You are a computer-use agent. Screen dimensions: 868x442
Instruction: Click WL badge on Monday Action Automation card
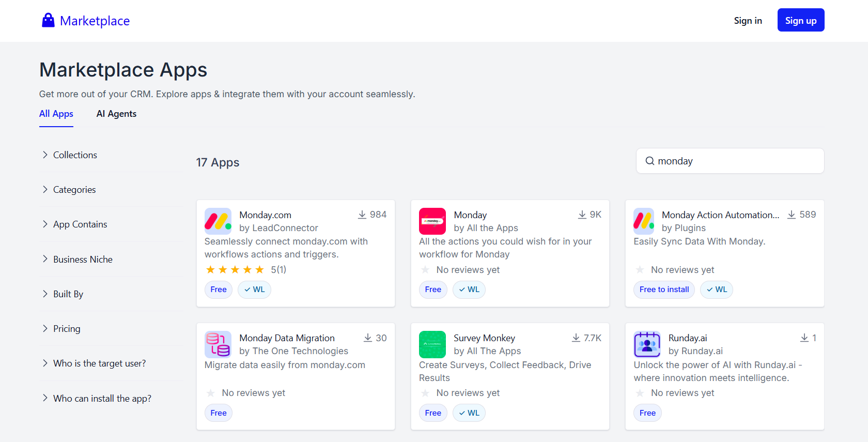[717, 289]
